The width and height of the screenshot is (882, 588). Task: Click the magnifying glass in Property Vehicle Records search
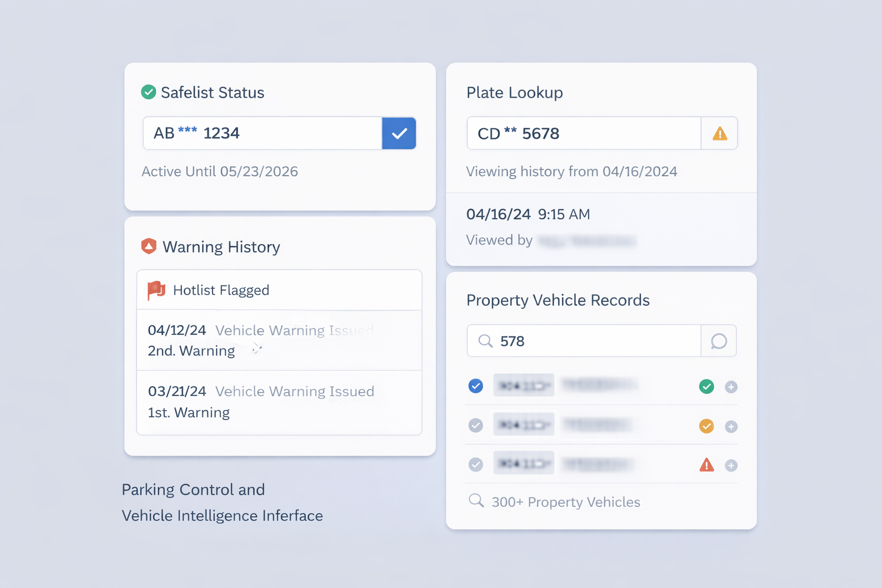point(485,341)
